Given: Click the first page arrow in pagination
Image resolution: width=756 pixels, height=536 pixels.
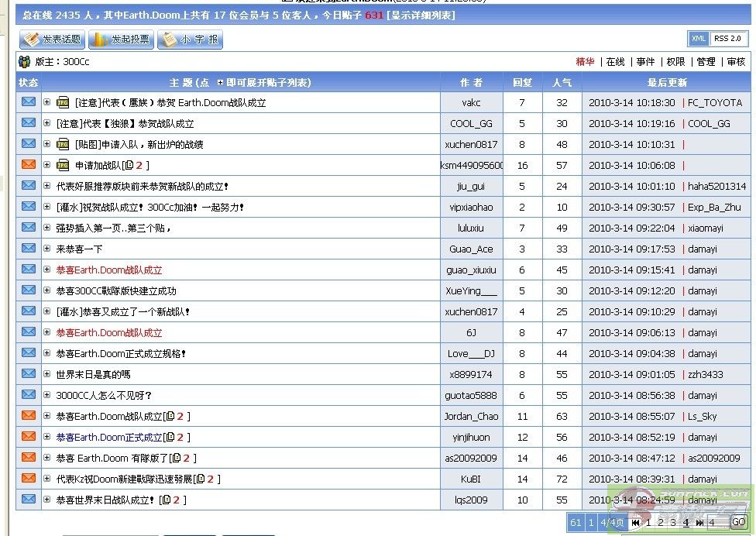Looking at the screenshot, I should pos(636,522).
